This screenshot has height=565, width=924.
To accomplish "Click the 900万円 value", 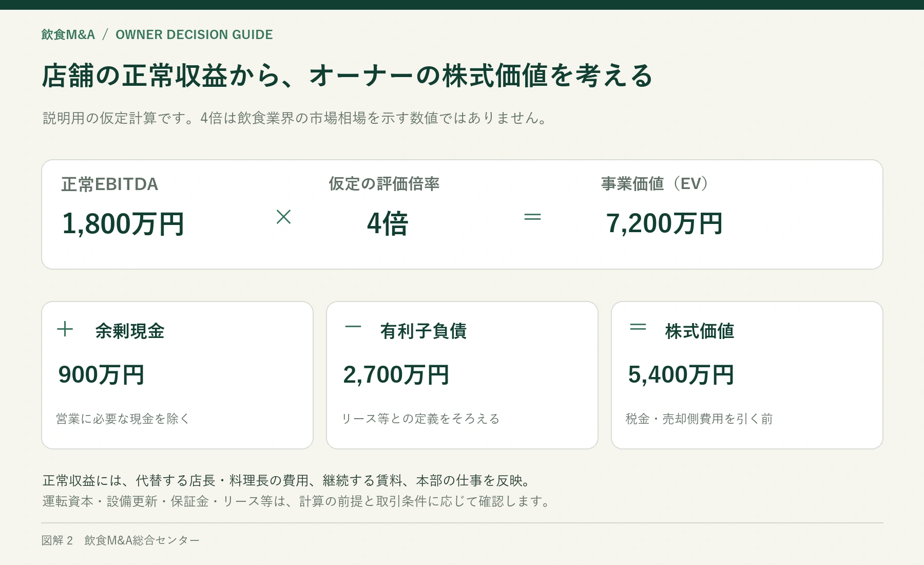I will coord(101,374).
